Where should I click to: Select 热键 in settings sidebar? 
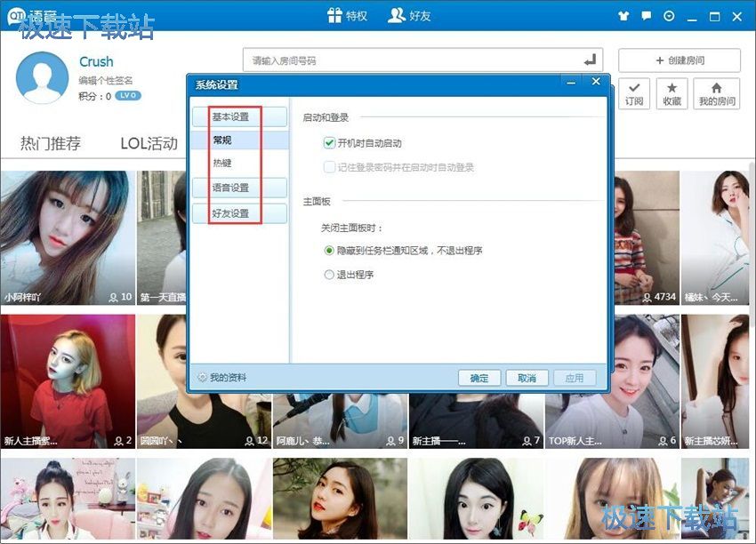pos(239,163)
